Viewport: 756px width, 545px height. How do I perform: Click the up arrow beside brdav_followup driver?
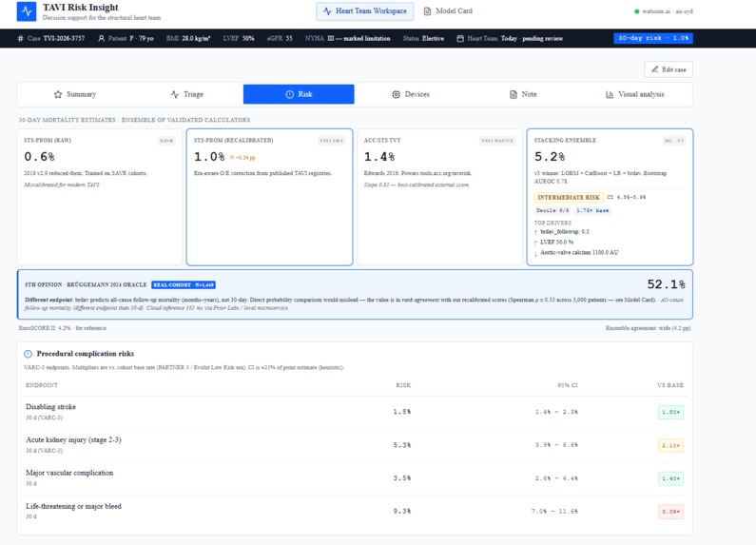click(x=535, y=232)
